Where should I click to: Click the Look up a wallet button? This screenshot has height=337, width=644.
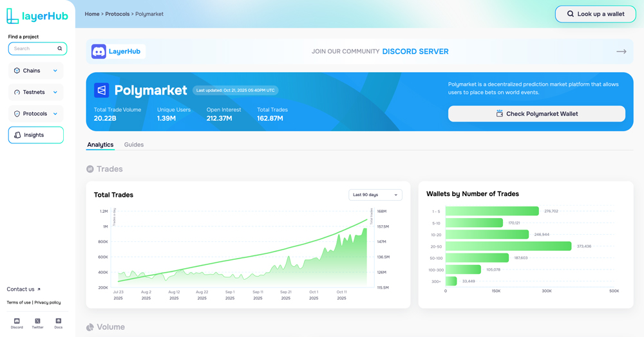point(596,14)
